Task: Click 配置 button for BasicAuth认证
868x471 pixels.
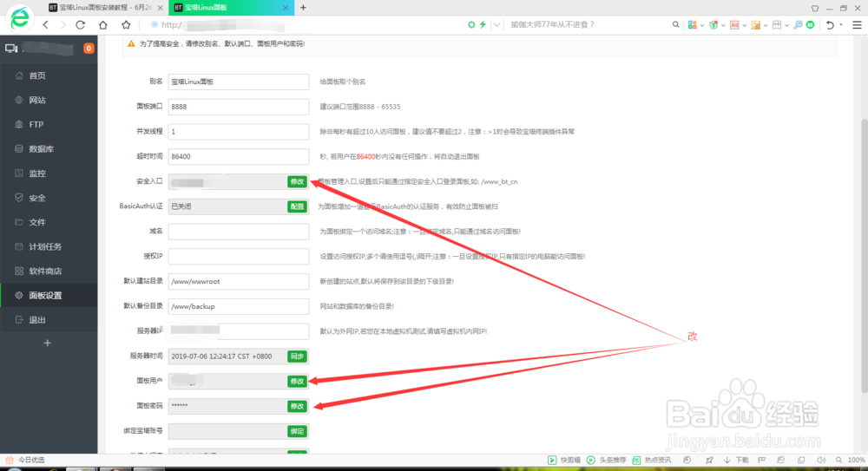Action: 297,206
